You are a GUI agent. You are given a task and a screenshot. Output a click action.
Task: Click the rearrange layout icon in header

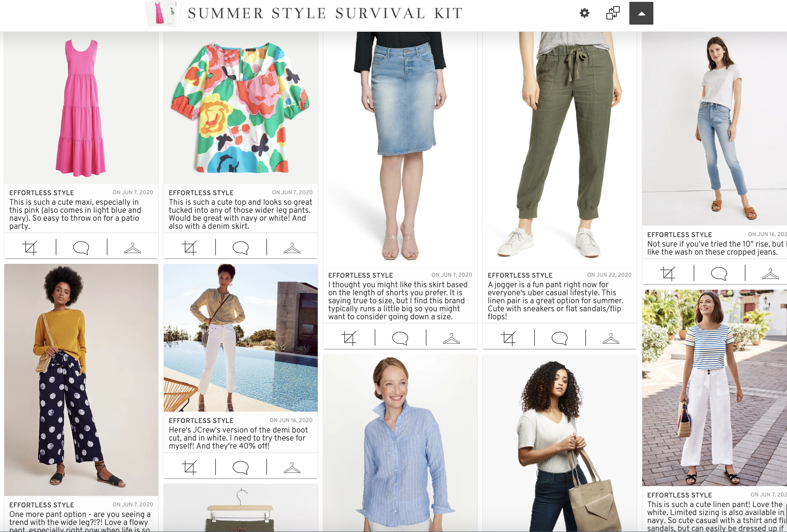613,13
